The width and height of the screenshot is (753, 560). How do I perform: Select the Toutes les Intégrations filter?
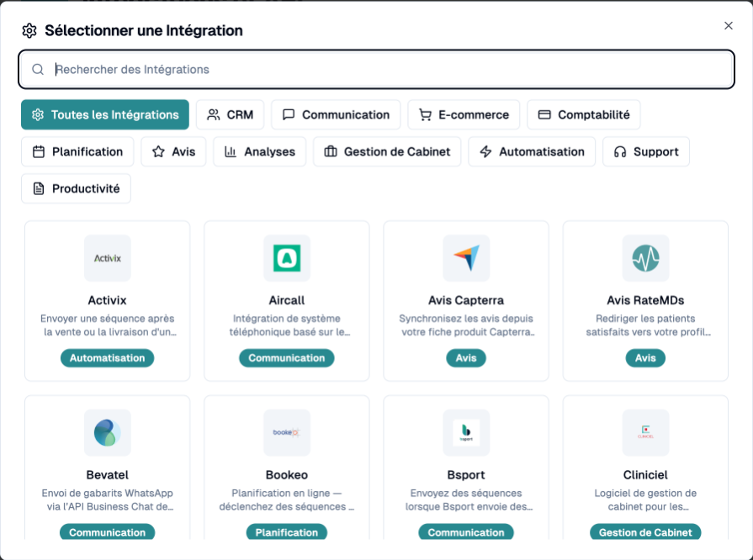click(105, 114)
